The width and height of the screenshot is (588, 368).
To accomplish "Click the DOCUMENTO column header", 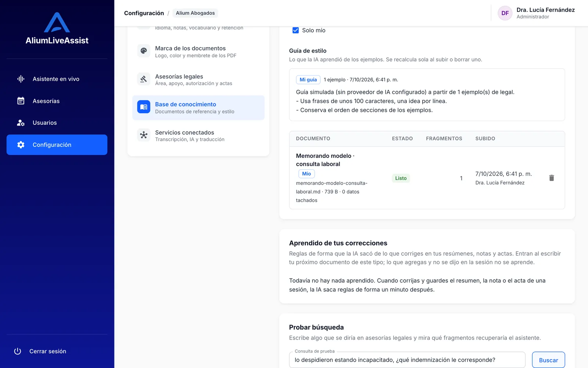I will 313,139.
